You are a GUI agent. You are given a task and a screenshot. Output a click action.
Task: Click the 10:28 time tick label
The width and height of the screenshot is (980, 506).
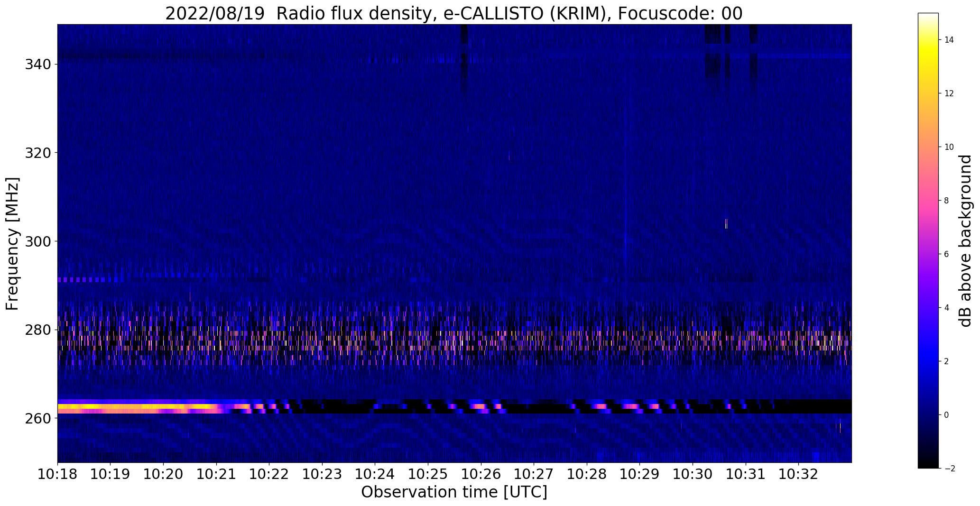click(587, 475)
